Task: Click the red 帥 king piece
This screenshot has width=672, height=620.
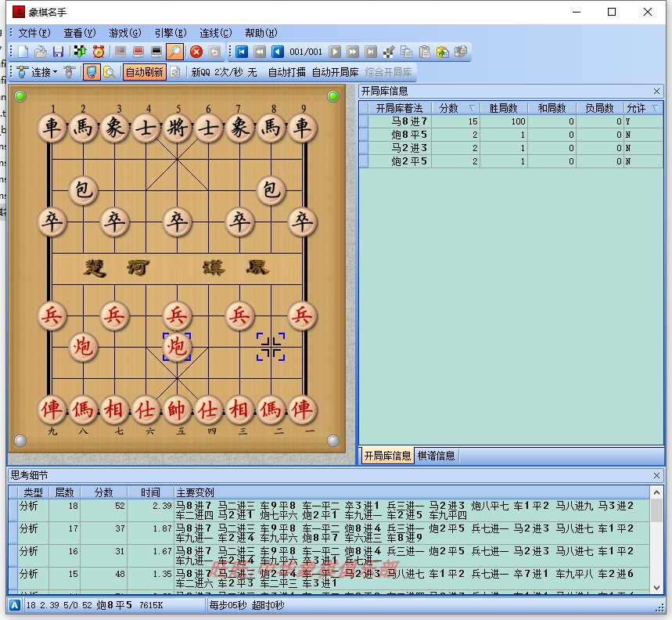Action: (x=177, y=409)
